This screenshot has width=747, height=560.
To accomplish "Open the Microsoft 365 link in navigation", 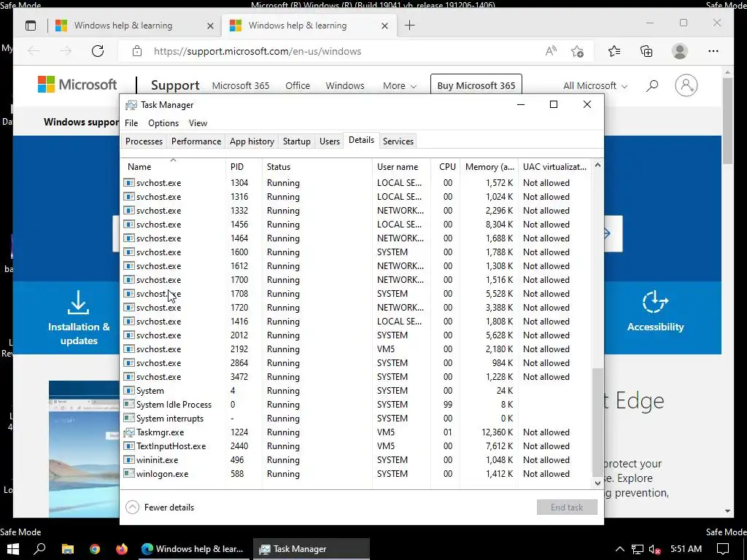I will (x=241, y=86).
